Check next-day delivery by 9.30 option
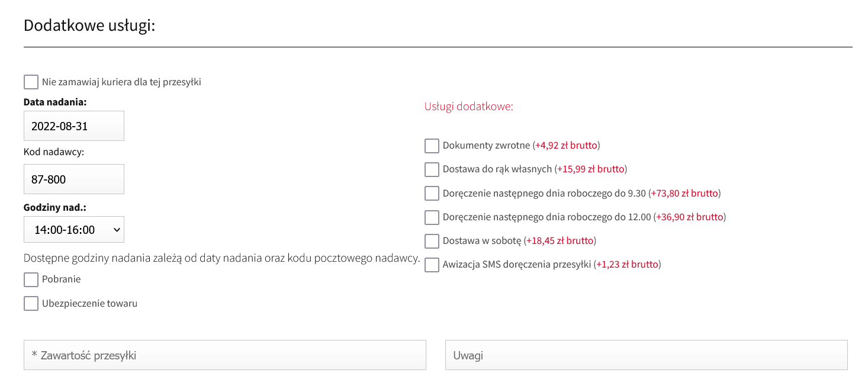Image resolution: width=868 pixels, height=389 pixels. click(432, 194)
